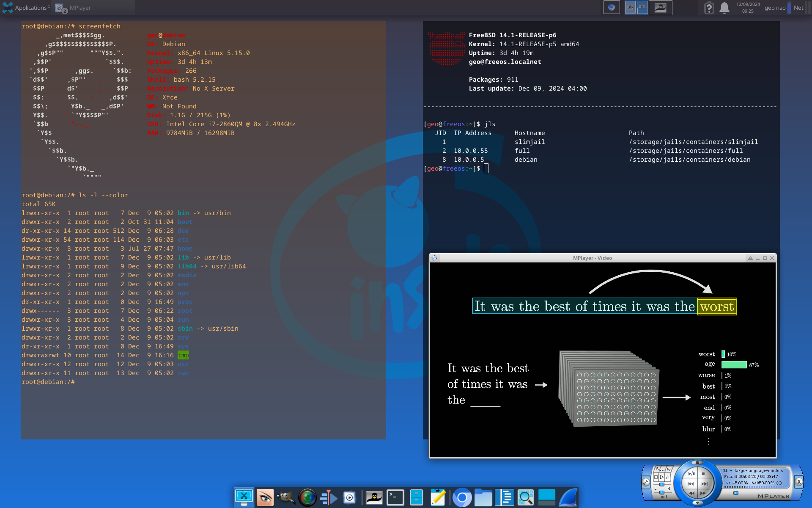Open the penguin X terminal in the dock
Viewport: 812px width, 508px height.
[374, 497]
